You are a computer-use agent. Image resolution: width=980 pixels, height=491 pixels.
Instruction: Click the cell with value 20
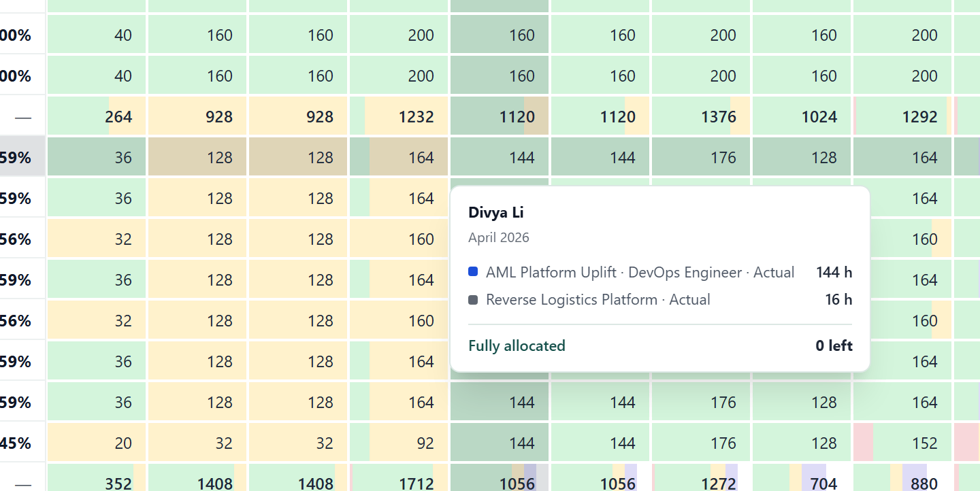[97, 443]
